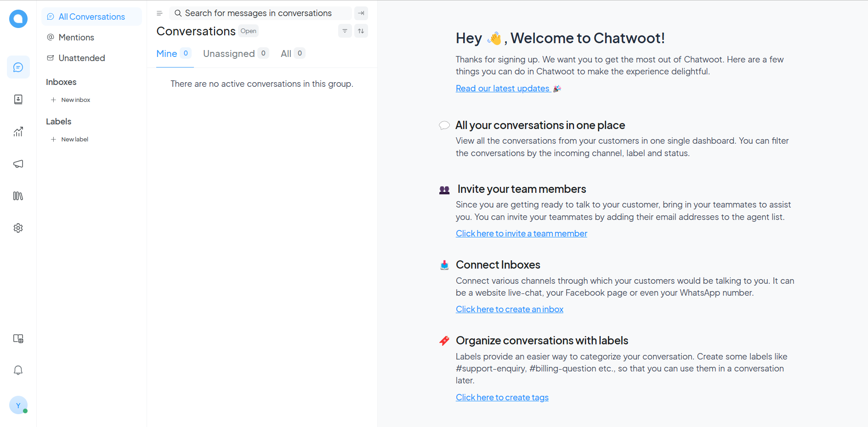Open the Campaigns megaphone icon

pyautogui.click(x=18, y=164)
